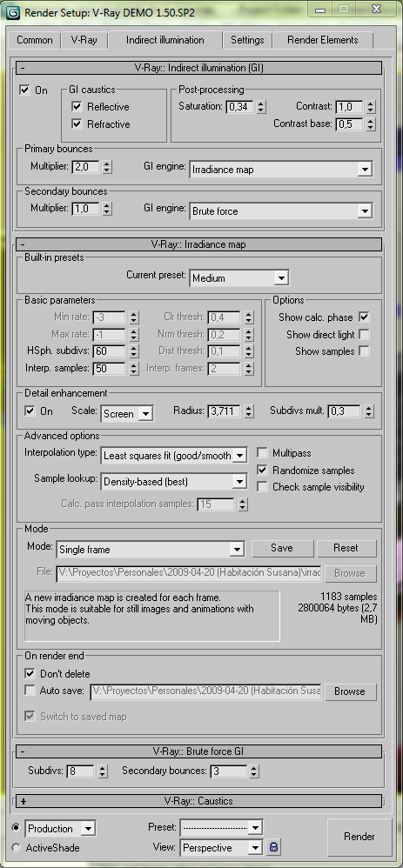Select the ActiveShade radio button
Viewport: 403px width, 868px height.
[16, 847]
